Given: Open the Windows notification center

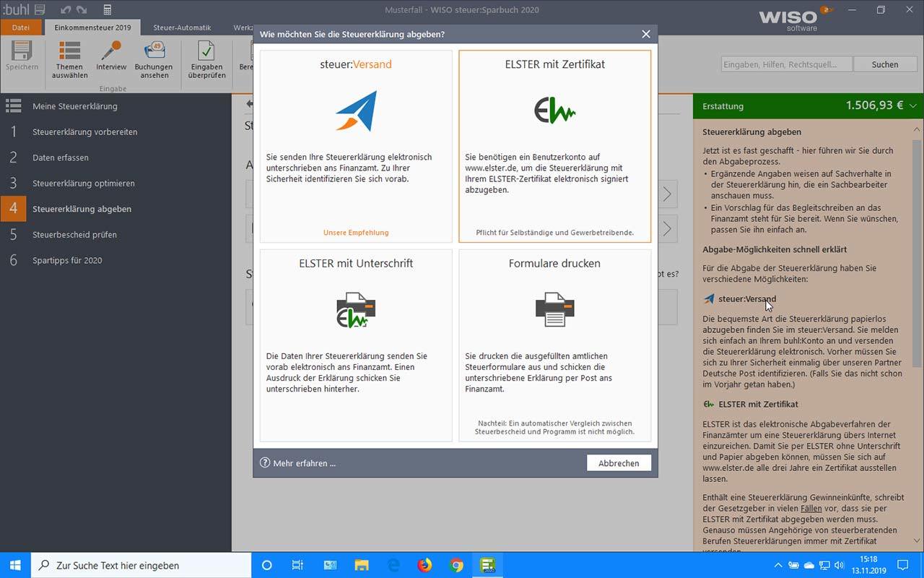Looking at the screenshot, I should (902, 565).
